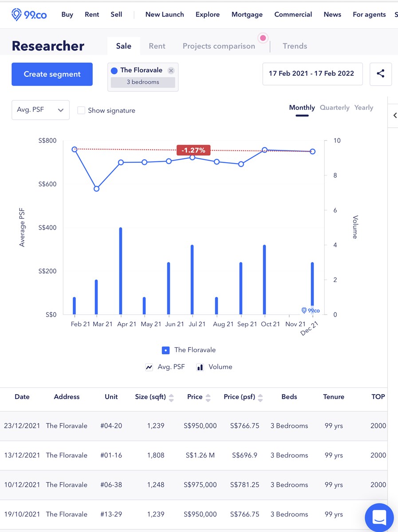Screen dimensions: 398x532
Task: Click the Oct 21 PSF data point
Action: click(x=264, y=150)
